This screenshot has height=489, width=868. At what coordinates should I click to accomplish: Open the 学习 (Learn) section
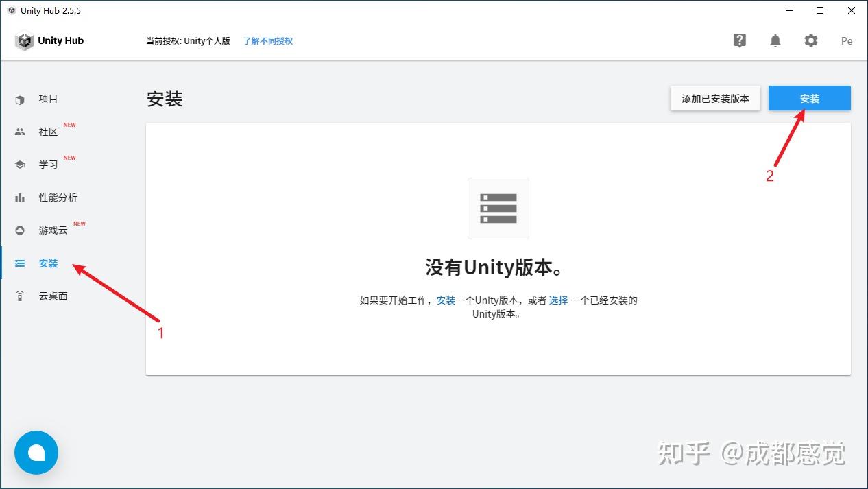47,164
